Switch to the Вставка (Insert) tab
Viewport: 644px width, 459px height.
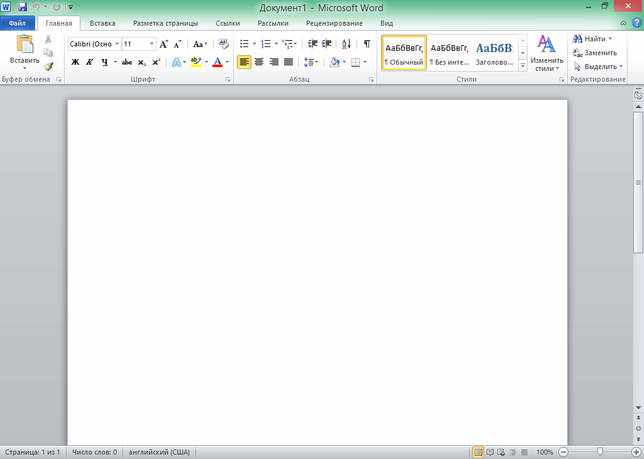[102, 23]
